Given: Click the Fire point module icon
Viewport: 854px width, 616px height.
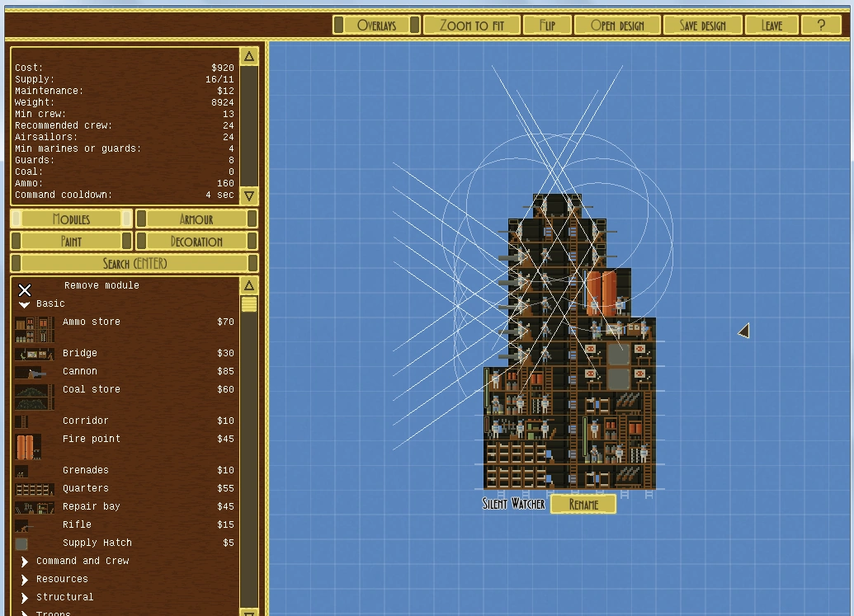Looking at the screenshot, I should 28,446.
